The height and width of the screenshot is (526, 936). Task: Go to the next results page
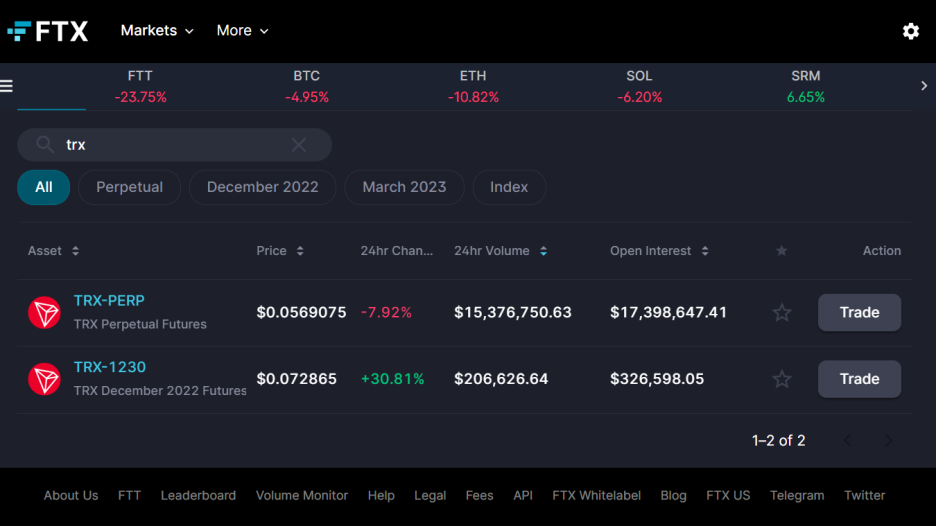(x=889, y=441)
